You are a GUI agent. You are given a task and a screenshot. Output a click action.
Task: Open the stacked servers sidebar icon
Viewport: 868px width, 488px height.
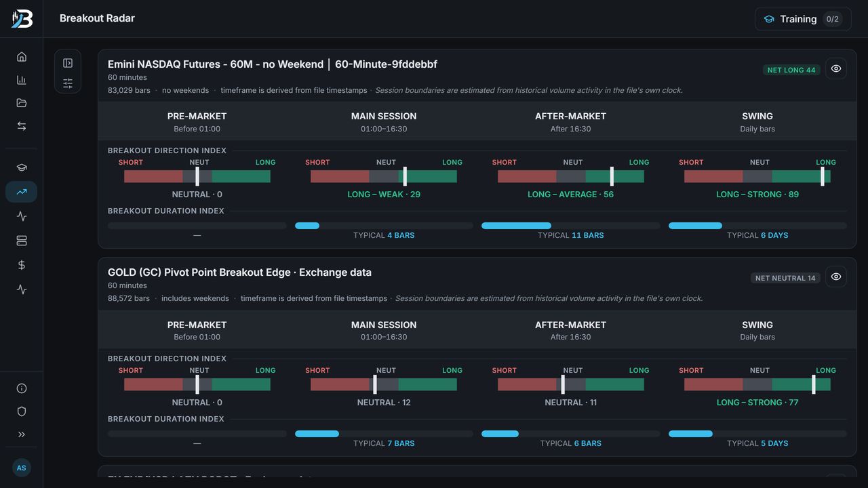click(x=22, y=241)
